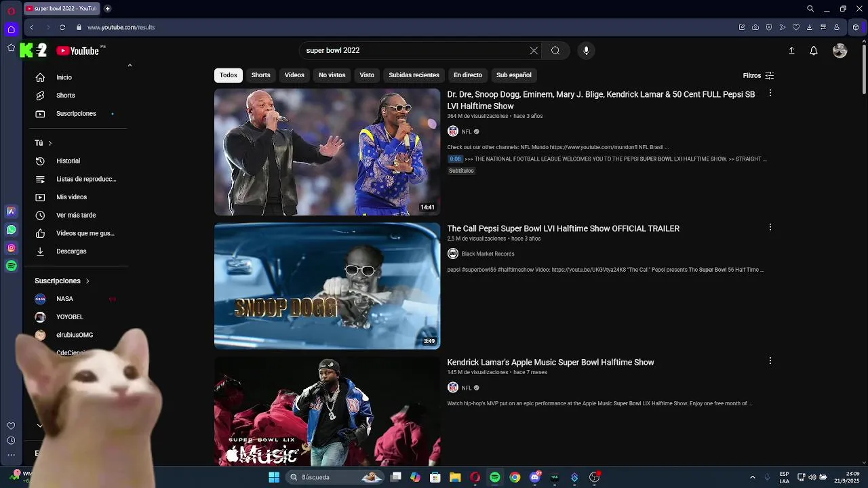The height and width of the screenshot is (488, 868).
Task: Expand the Tú section chevron
Action: 50,143
